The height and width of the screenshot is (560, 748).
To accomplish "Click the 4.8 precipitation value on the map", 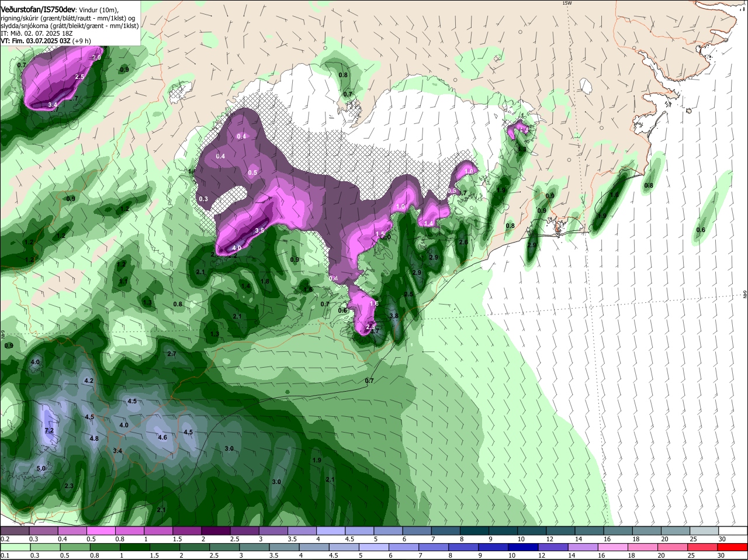I will [94, 439].
